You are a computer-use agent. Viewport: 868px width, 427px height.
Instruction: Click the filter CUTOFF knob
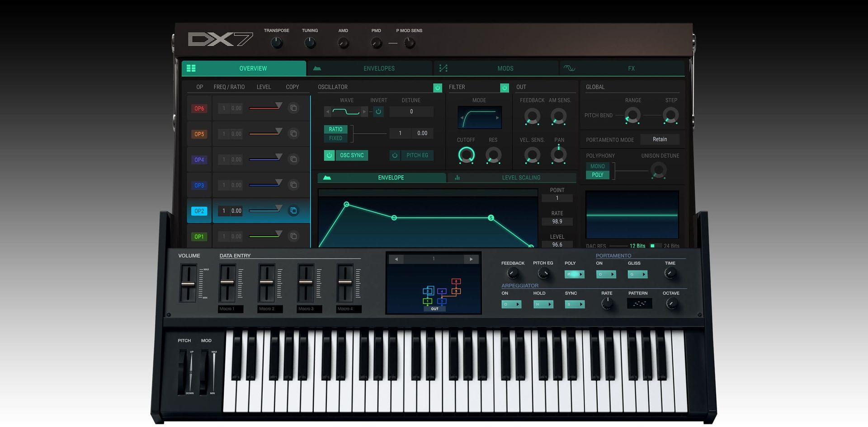click(466, 155)
